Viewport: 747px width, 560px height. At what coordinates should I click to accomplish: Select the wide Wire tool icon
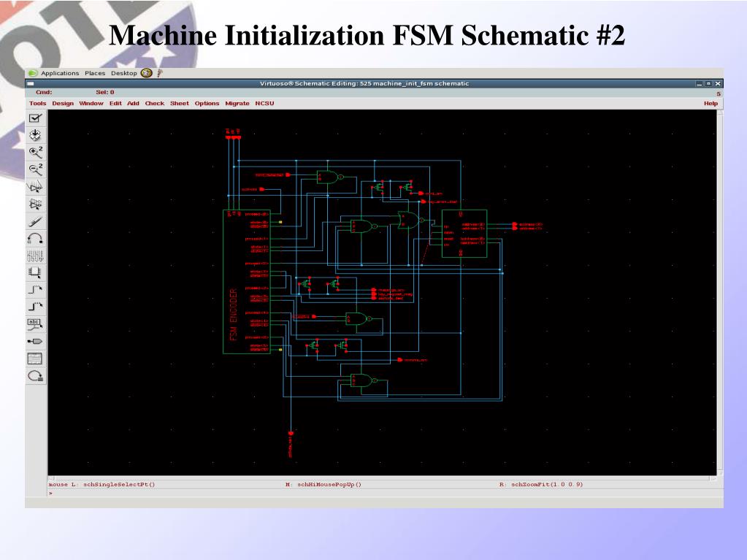point(35,307)
